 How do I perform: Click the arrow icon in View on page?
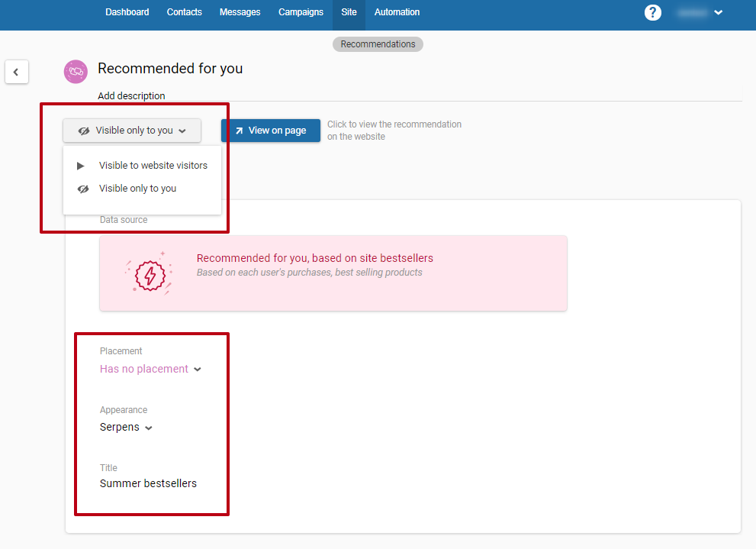239,131
